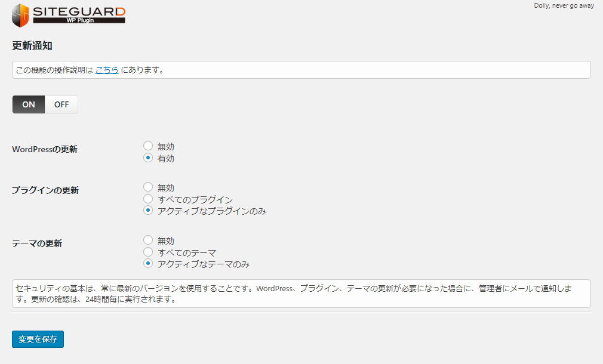Click the security basics description box

(301, 294)
